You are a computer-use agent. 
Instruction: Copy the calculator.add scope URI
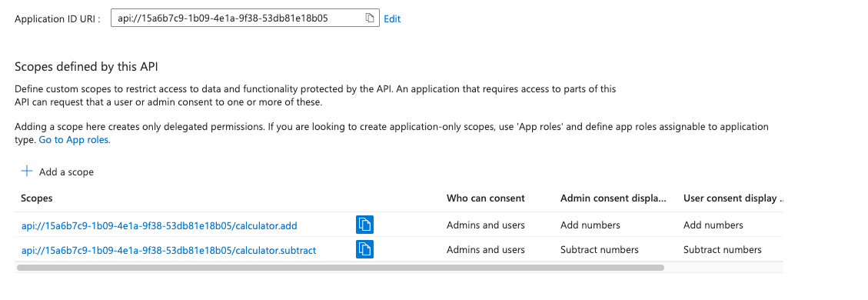click(x=364, y=225)
